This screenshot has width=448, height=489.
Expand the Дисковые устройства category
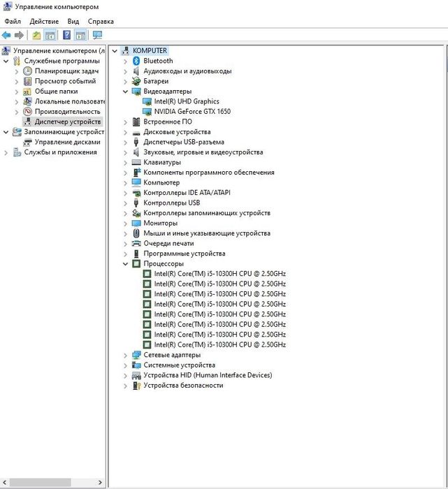[x=125, y=132]
